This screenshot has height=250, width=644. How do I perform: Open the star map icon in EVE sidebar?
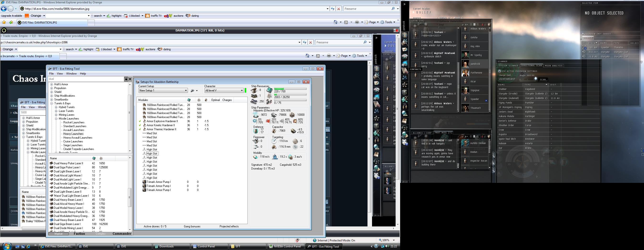pos(405,78)
